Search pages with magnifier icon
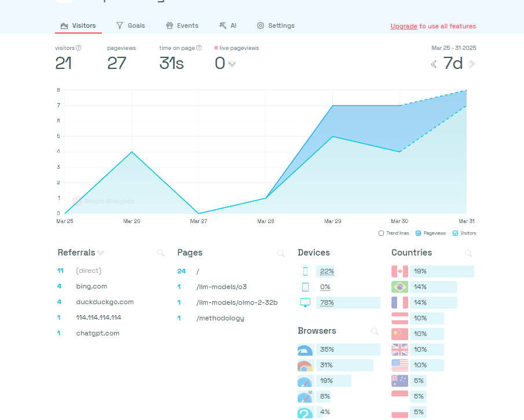Screen dimensions: 524x420 coord(281,253)
